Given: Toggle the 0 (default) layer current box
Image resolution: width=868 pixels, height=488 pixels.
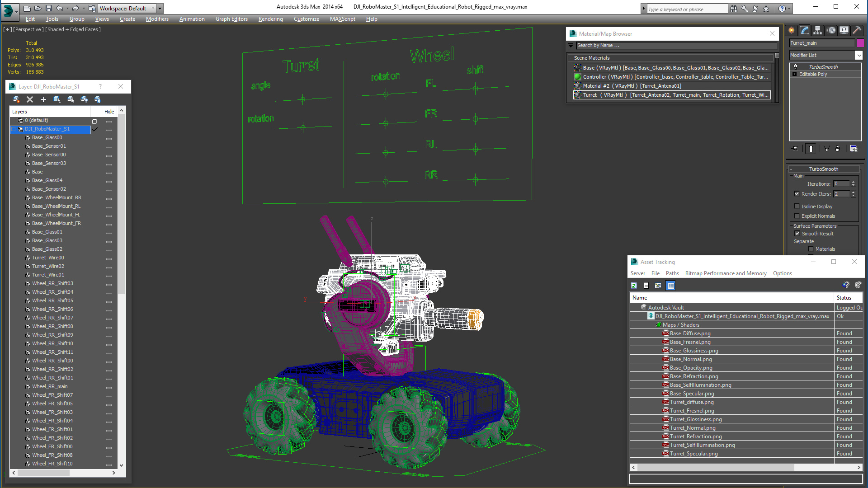Looking at the screenshot, I should tap(94, 121).
